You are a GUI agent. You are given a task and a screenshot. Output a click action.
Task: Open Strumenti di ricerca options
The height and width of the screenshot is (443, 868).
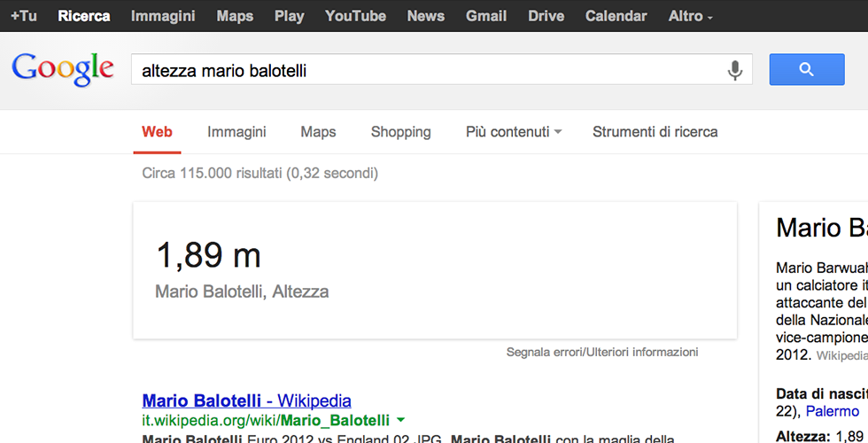click(x=655, y=132)
